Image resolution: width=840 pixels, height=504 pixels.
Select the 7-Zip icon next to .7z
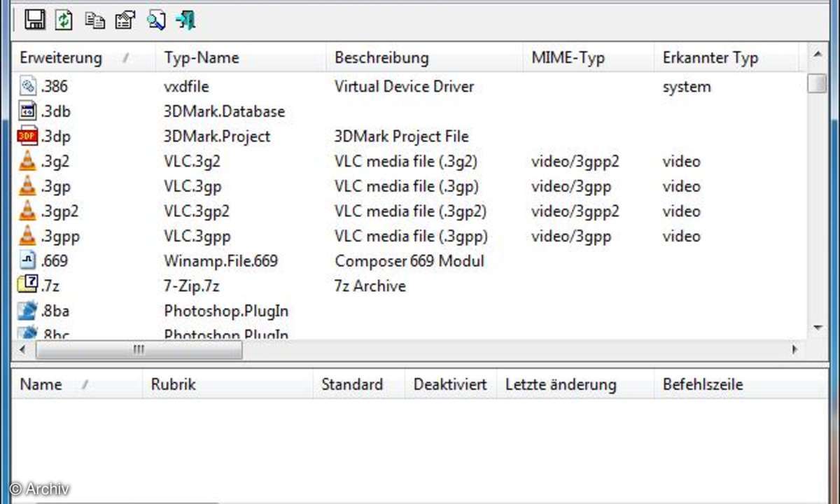(27, 286)
